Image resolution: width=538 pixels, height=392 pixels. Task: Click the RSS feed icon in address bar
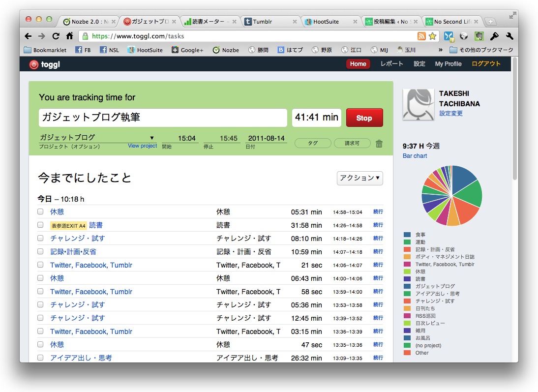pos(421,36)
